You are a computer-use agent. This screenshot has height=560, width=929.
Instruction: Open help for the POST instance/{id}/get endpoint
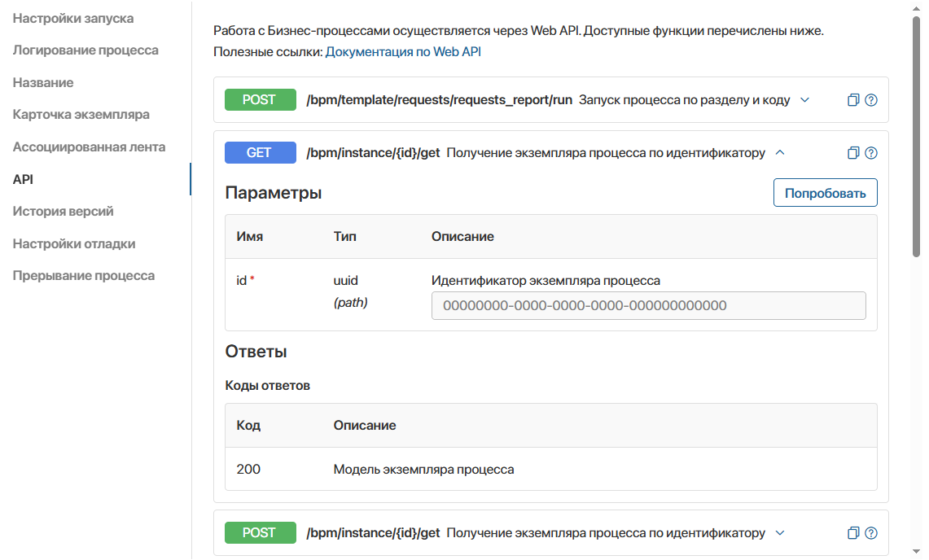tap(871, 533)
